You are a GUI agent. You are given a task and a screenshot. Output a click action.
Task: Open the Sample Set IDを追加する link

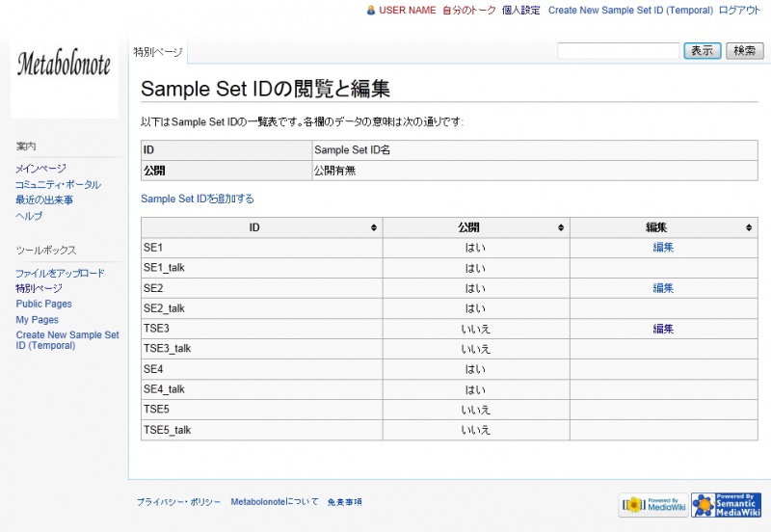point(198,199)
